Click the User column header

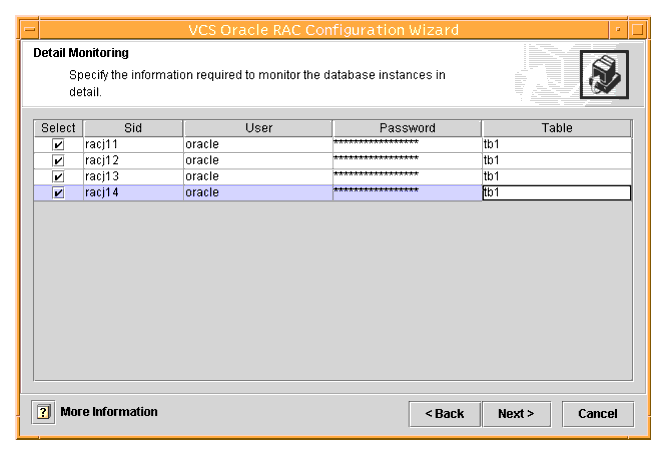click(x=257, y=129)
